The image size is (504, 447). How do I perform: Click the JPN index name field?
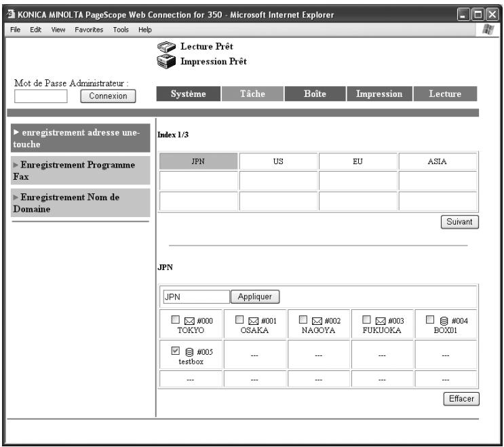(197, 296)
